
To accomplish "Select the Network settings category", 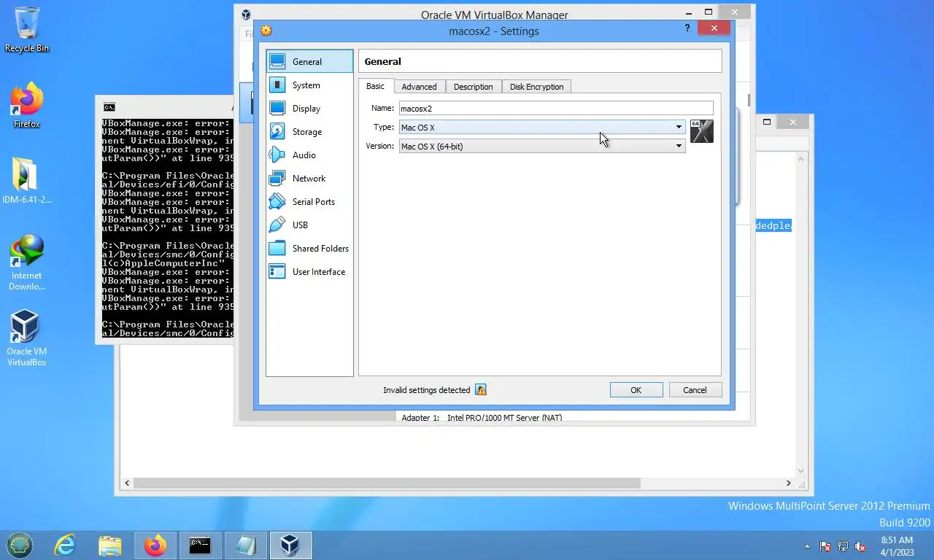I will pyautogui.click(x=309, y=179).
